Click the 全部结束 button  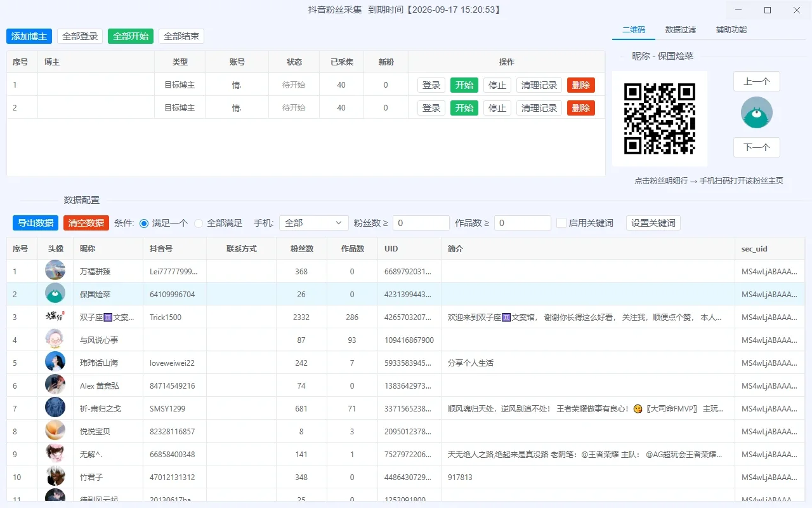[181, 36]
